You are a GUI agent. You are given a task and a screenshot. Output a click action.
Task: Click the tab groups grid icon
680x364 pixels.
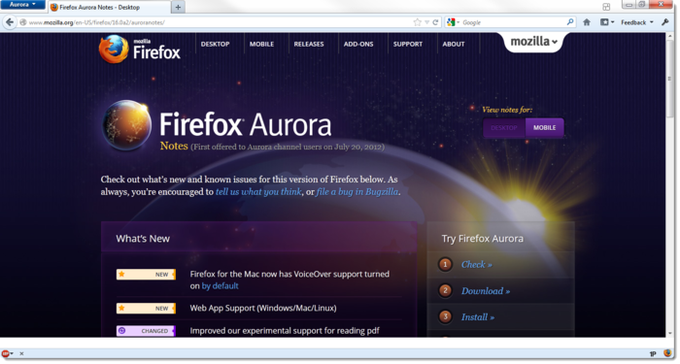(x=606, y=7)
